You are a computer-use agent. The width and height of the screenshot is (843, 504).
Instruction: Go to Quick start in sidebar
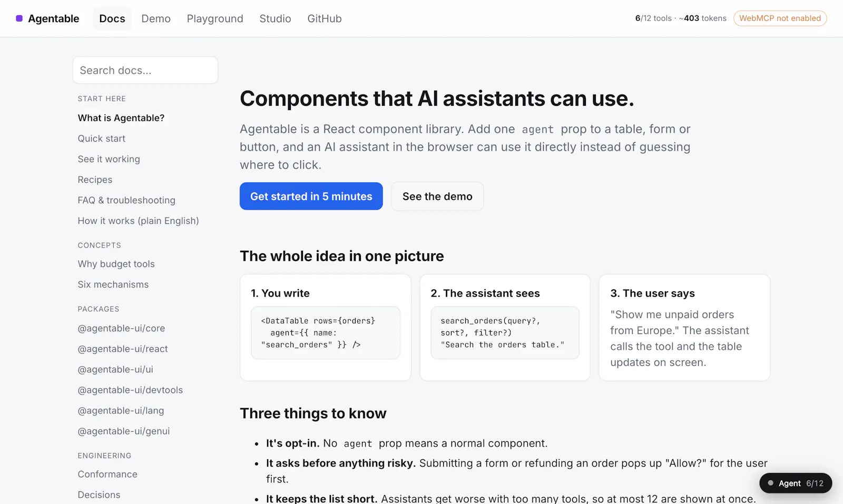point(102,139)
